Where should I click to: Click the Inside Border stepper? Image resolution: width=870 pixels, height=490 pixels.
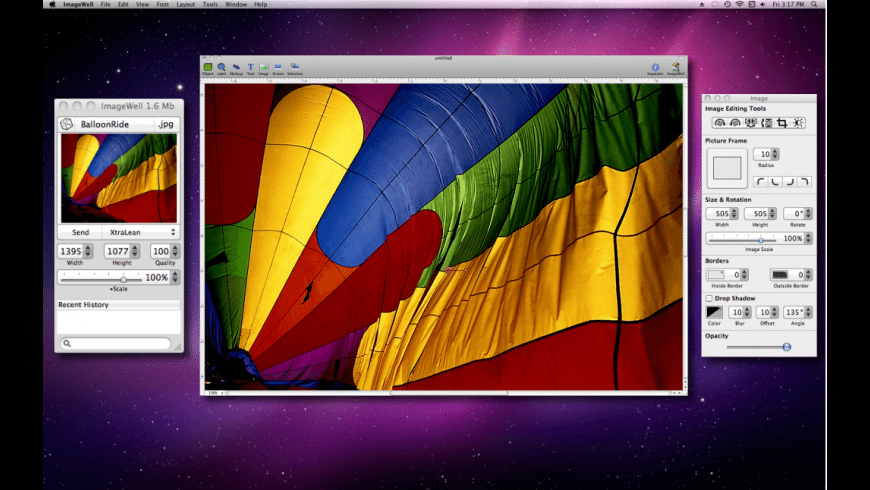(745, 275)
